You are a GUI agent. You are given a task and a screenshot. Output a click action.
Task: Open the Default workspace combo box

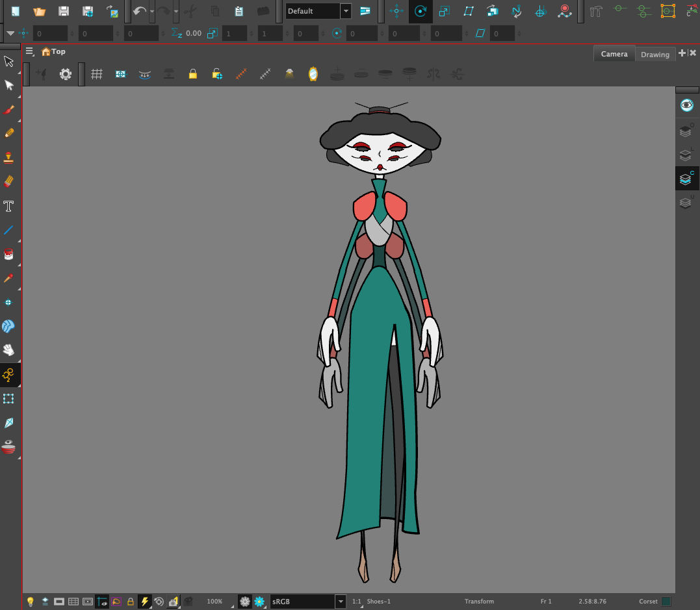point(318,10)
